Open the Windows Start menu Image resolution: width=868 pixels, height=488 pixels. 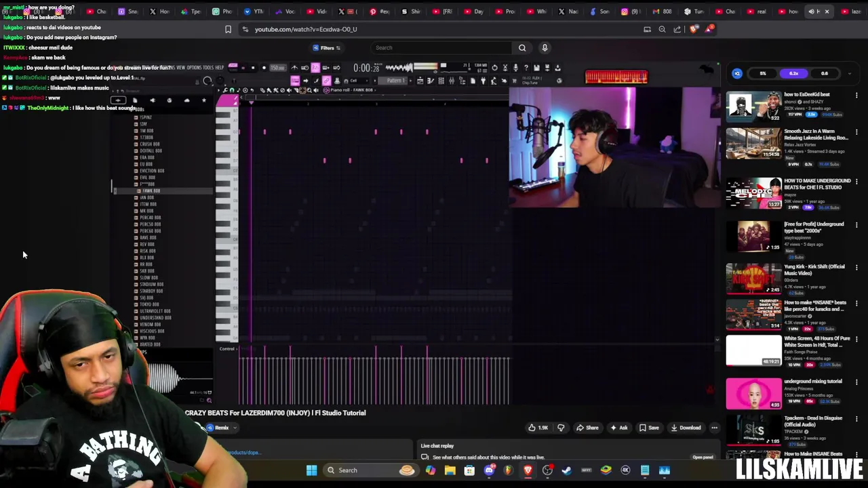311,470
